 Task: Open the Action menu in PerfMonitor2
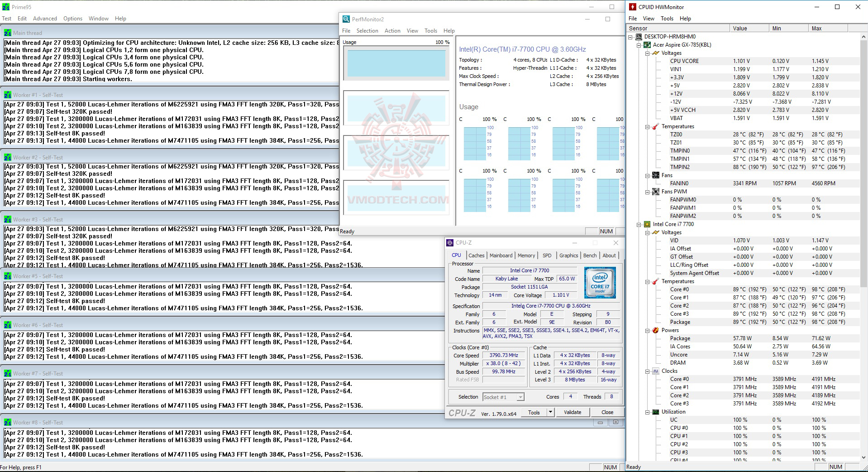coord(392,31)
